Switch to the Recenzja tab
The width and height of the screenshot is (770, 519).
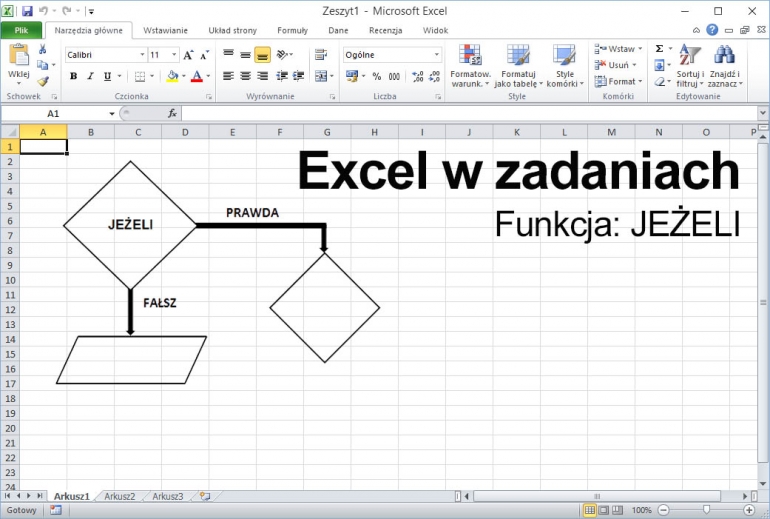(385, 30)
